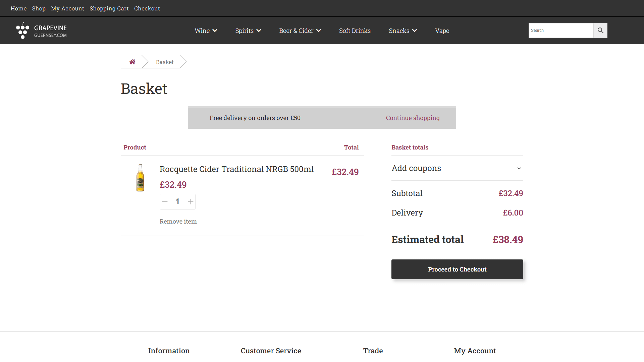Viewport: 644px width, 362px height.
Task: Open Shopping Cart in top bar
Action: [109, 8]
